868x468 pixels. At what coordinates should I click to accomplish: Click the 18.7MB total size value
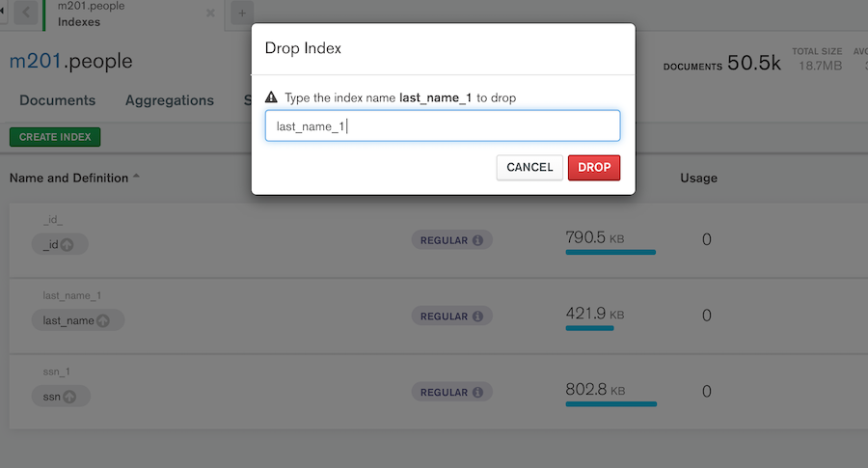[x=820, y=66]
